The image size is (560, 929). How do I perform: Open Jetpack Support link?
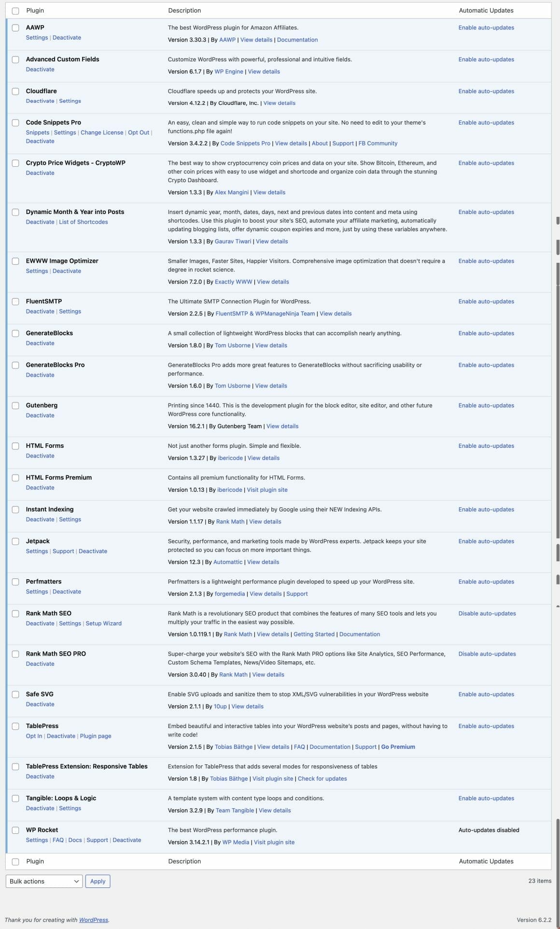tap(63, 551)
